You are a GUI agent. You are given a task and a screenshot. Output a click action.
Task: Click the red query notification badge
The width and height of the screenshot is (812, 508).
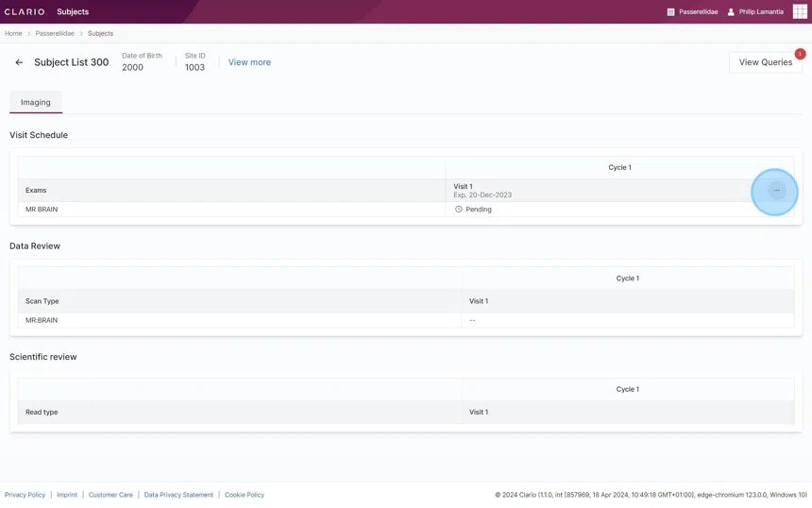click(x=800, y=54)
